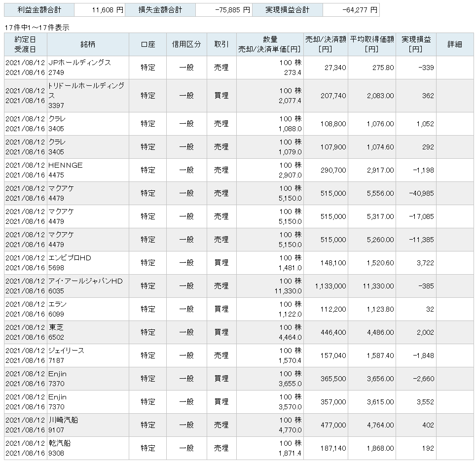The image size is (476, 463).
Task: Click the 詳細 column header
Action: pyautogui.click(x=454, y=44)
